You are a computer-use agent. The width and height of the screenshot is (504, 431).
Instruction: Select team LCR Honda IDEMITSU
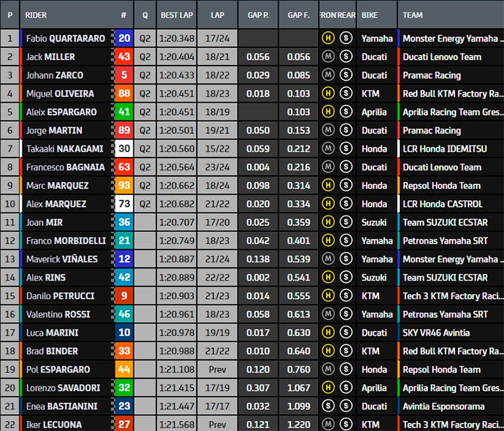point(444,149)
